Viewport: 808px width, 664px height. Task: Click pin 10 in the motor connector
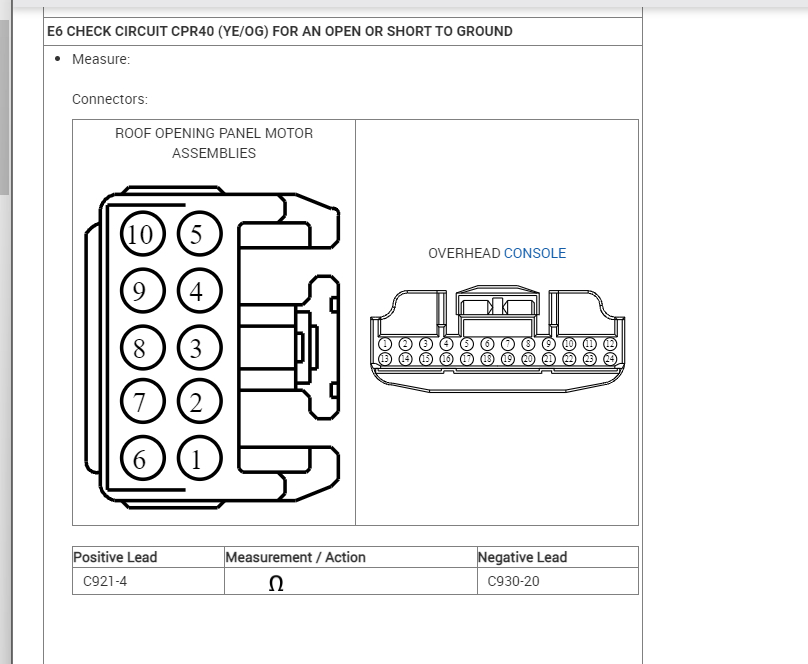point(143,234)
